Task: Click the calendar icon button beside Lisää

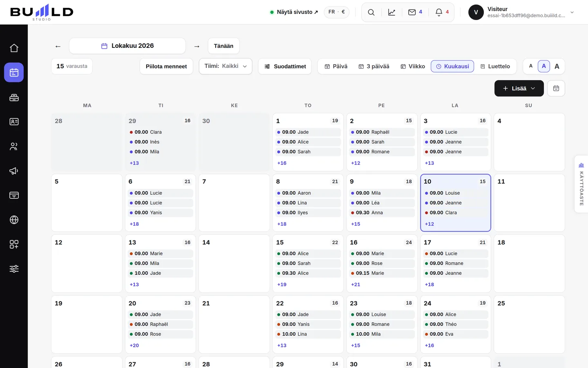Action: (556, 88)
